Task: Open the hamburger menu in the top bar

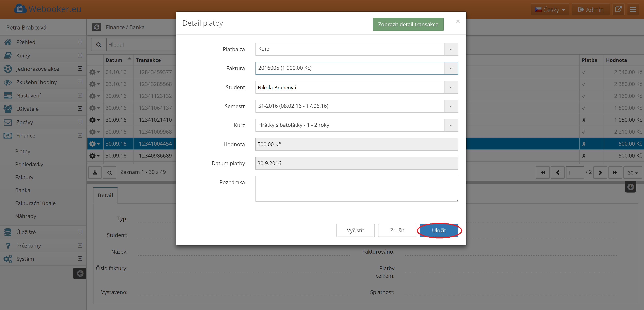Action: pyautogui.click(x=633, y=10)
